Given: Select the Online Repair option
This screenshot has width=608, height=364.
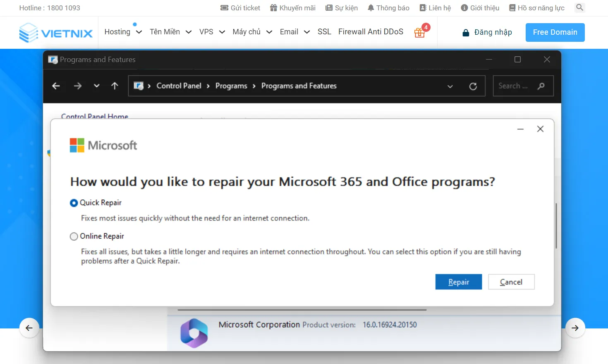Looking at the screenshot, I should (74, 237).
